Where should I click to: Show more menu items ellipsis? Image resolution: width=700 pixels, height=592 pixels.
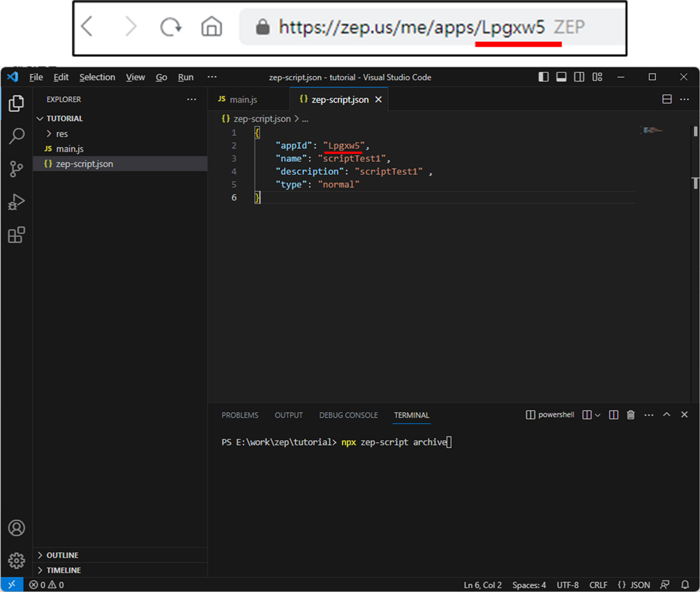[x=212, y=77]
